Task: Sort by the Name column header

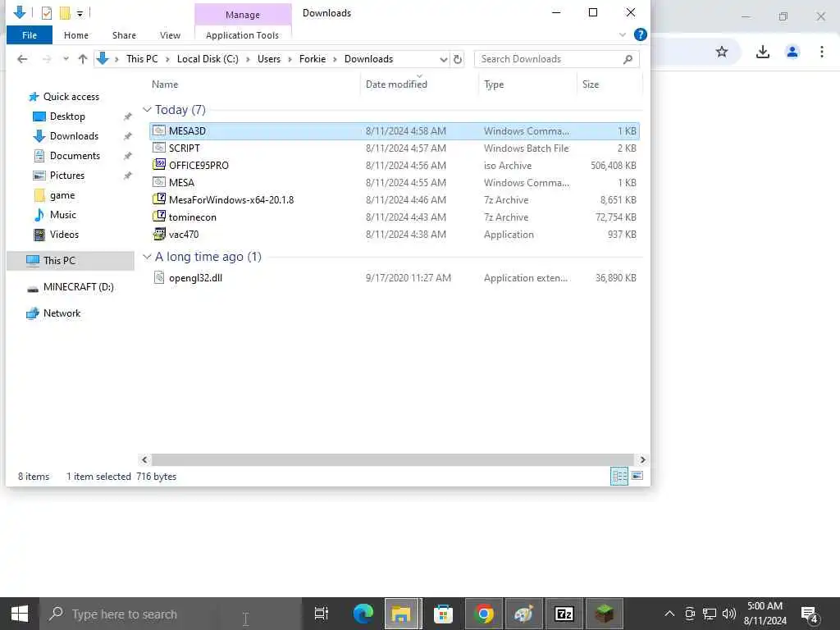Action: (x=164, y=84)
